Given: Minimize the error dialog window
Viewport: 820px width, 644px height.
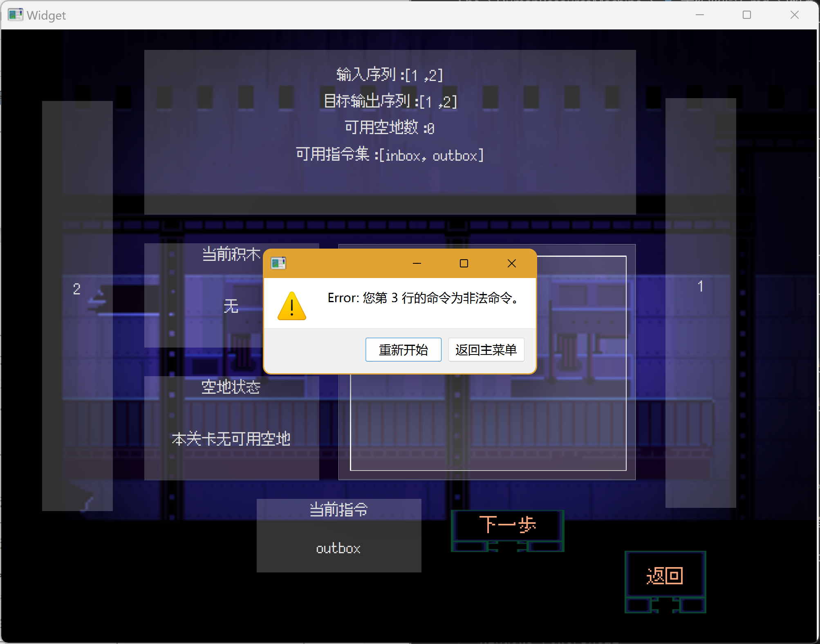Looking at the screenshot, I should coord(417,263).
